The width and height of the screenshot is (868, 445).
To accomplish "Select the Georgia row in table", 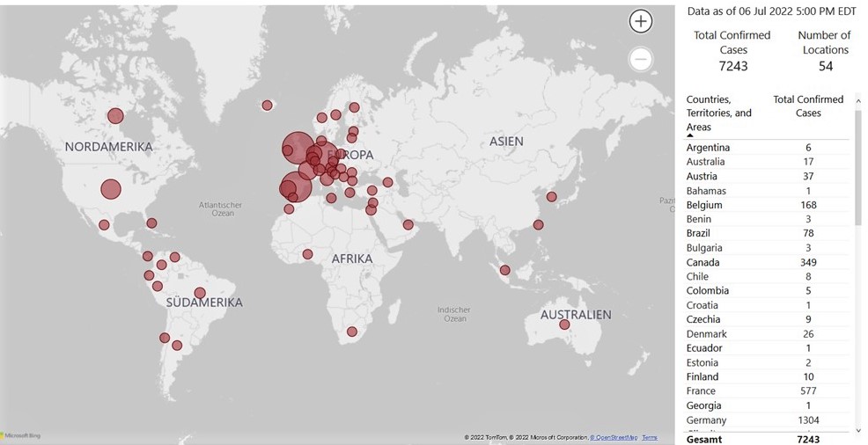I will point(767,405).
